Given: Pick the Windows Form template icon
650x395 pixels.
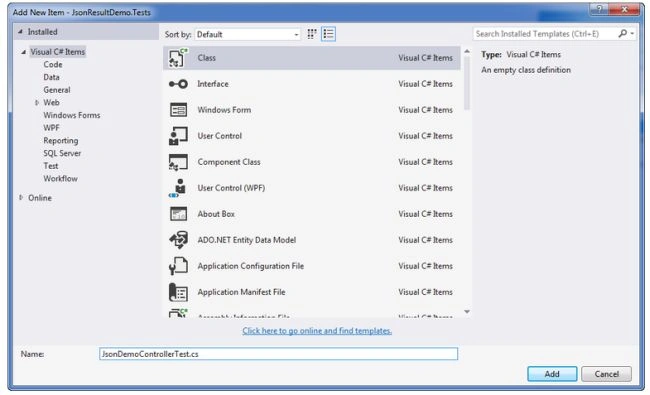Looking at the screenshot, I should [x=178, y=110].
